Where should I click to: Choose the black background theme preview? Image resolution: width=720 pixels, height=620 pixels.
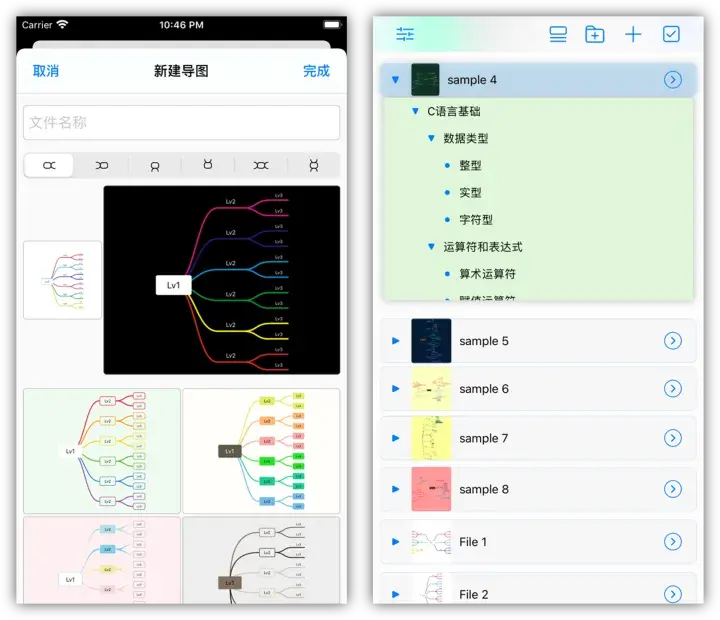[222, 280]
